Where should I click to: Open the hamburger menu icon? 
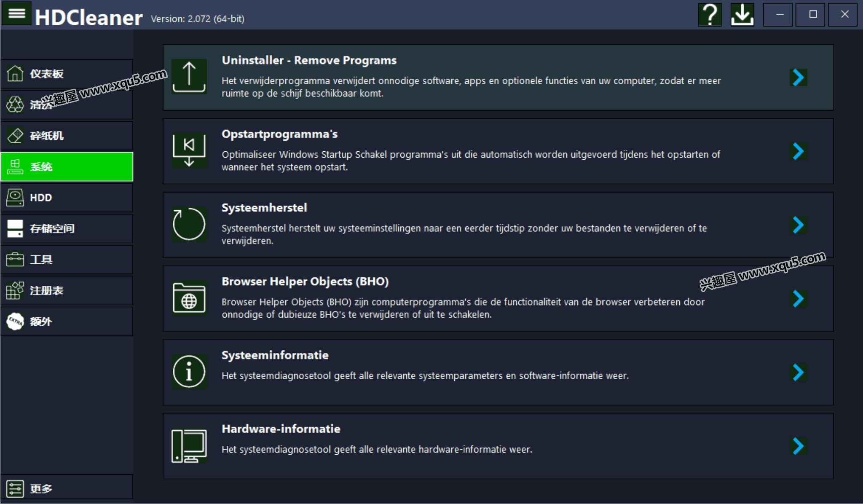coord(16,13)
